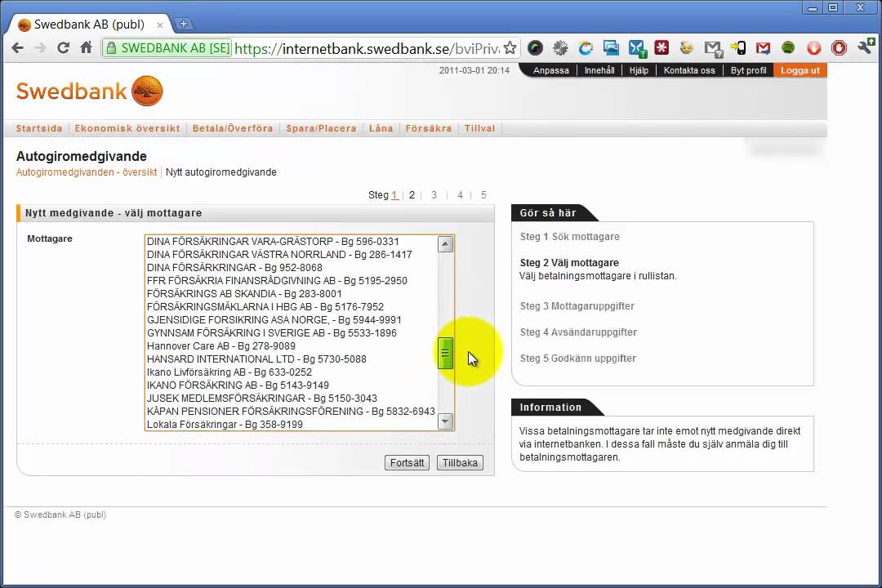Log out with Logga ut button
The height and width of the screenshot is (588, 882).
(x=800, y=70)
